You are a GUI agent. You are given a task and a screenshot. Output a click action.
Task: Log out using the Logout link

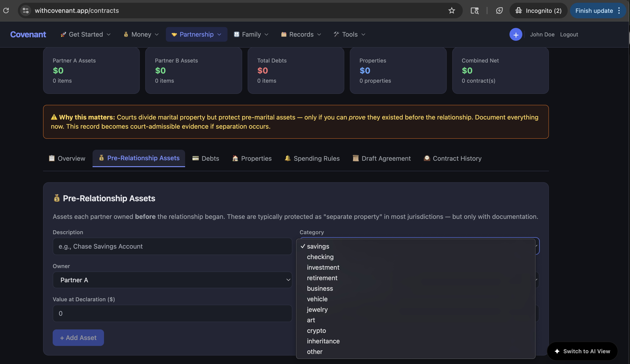569,35
